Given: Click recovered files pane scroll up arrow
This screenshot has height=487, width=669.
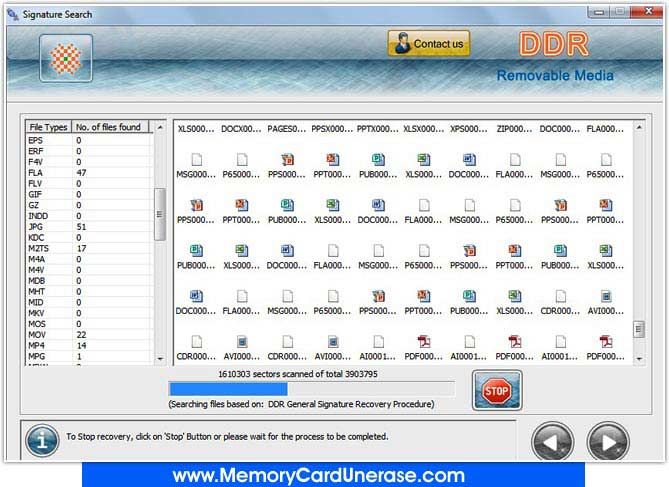Looking at the screenshot, I should click(x=639, y=127).
